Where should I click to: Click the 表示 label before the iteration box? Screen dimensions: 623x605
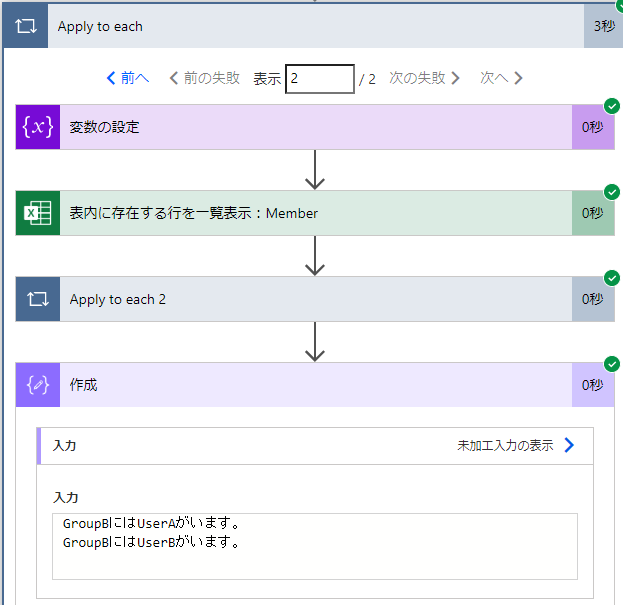[267, 79]
